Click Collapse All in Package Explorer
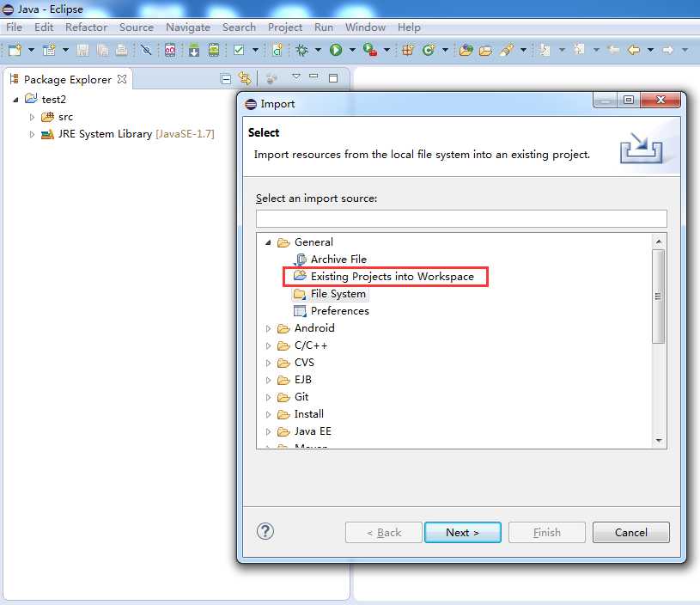 [226, 79]
